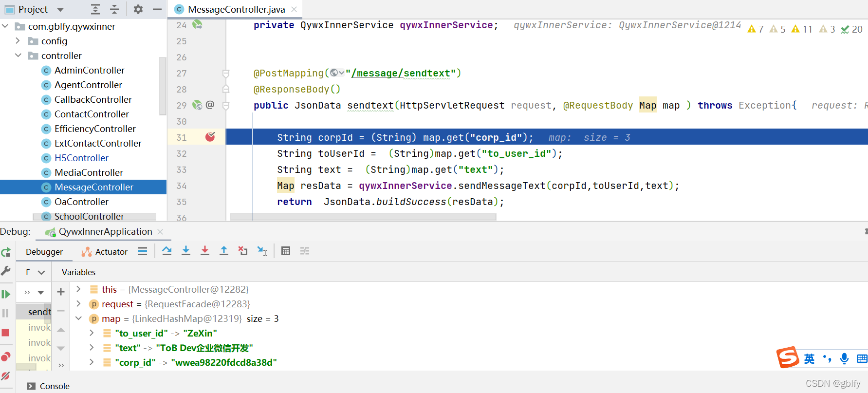Expand the request variable node

click(x=78, y=304)
